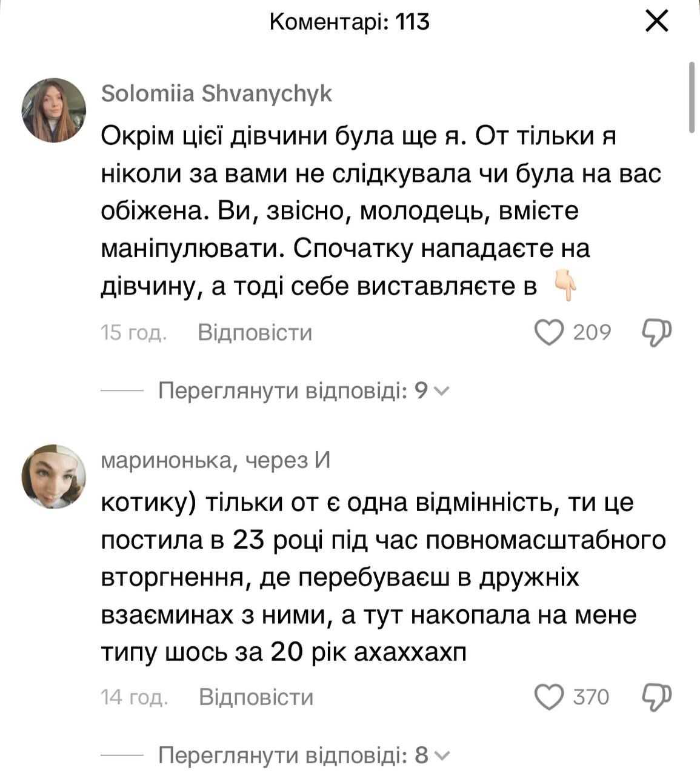
Task: Open the Solomiia Shvanychyk username link
Action: tap(216, 94)
